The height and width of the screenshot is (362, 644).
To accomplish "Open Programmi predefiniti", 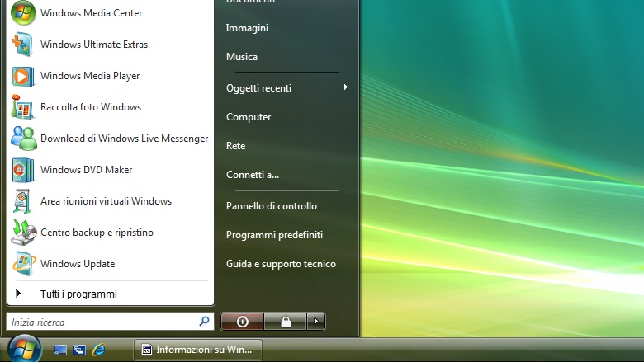I will [274, 235].
